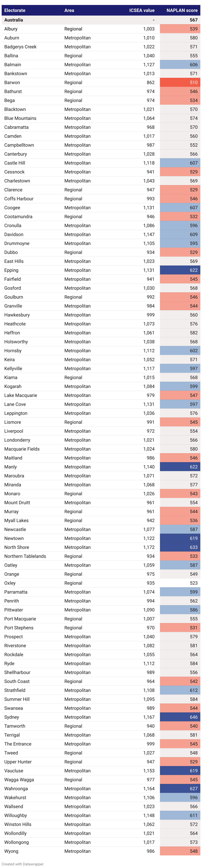This screenshot has height=868, width=202.
Task: Select Barwon's red 510 score cell
Action: coord(180,83)
